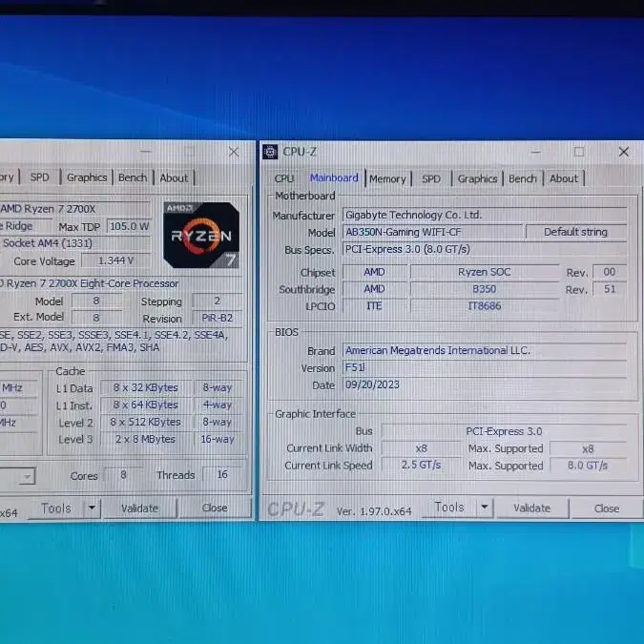Switch to Graphics tab in right window
The image size is (644, 644).
(477, 179)
